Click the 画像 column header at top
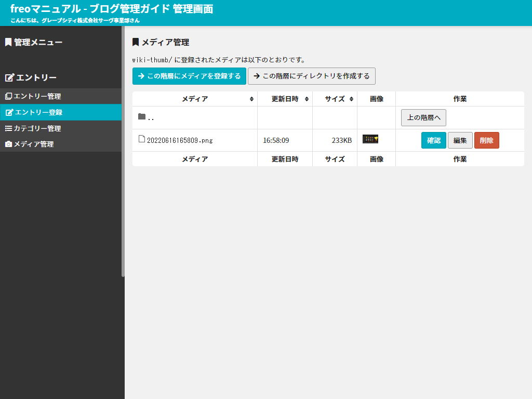Screen dimensions: 532x399 pos(376,99)
